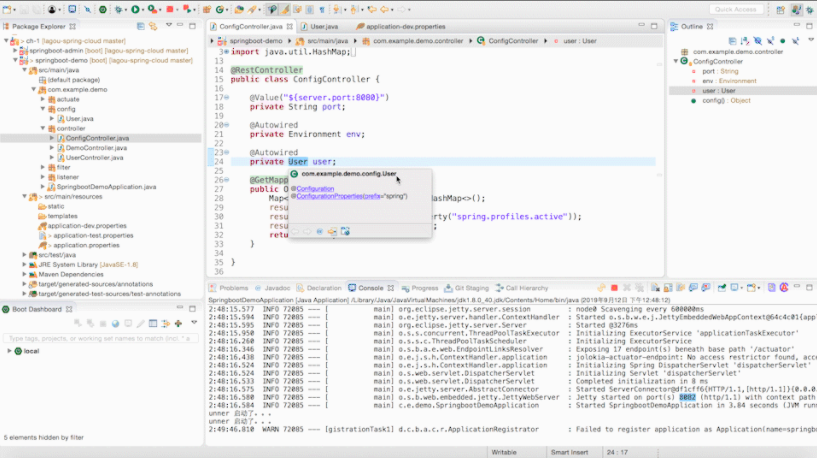Screen dimensions: 817x458
Task: Click the Open Type icon in toolbar
Action: [239, 9]
